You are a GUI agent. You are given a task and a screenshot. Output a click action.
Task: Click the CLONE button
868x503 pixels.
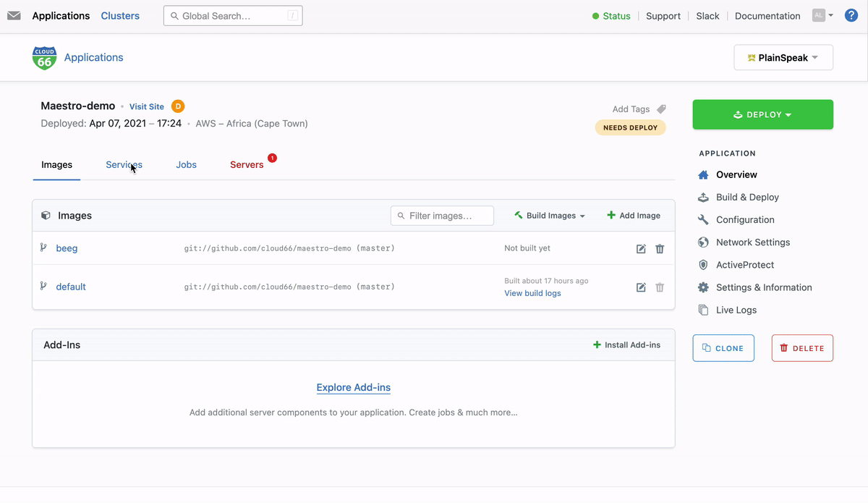[x=723, y=348]
